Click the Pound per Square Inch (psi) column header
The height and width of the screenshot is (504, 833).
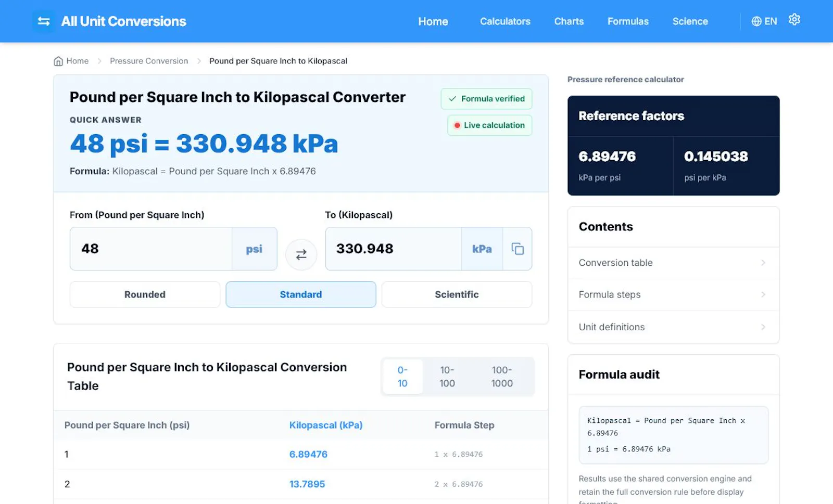coord(127,425)
